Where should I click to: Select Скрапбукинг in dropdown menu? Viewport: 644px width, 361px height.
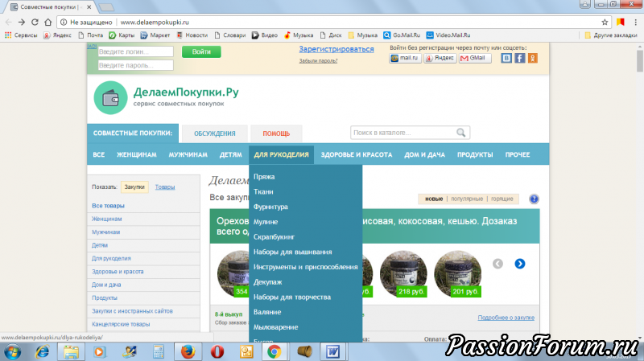tap(274, 237)
